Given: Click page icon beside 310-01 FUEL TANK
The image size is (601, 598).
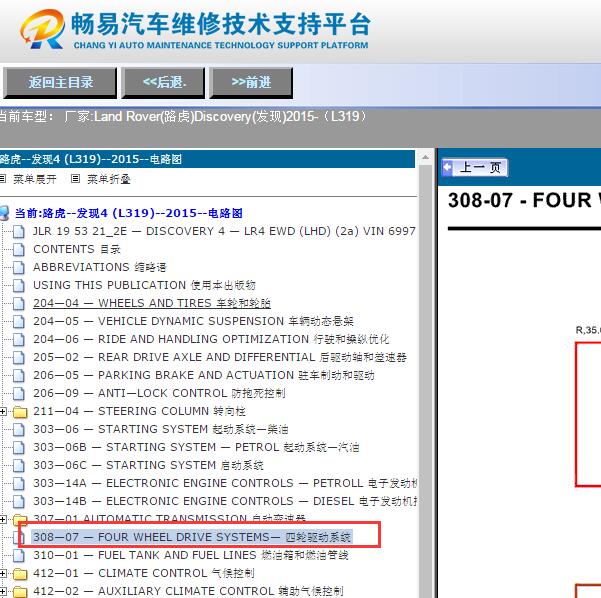Looking at the screenshot, I should tap(19, 556).
